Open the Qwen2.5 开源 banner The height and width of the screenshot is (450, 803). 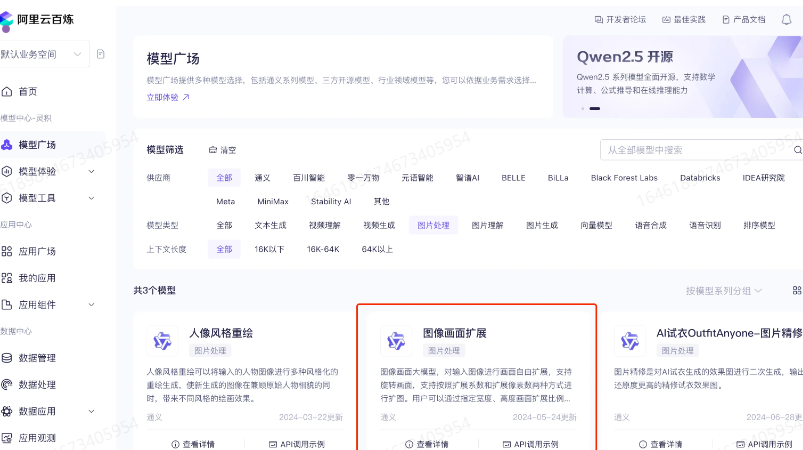click(x=683, y=77)
